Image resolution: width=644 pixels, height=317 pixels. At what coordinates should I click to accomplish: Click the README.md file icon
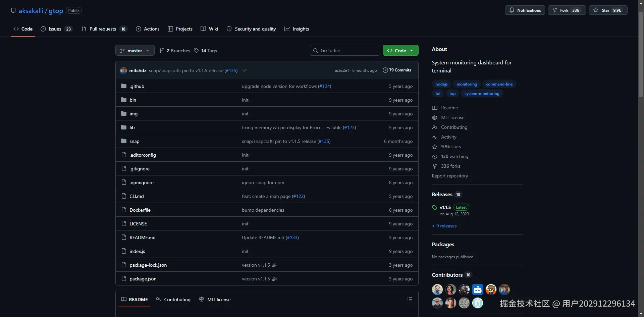(124, 237)
